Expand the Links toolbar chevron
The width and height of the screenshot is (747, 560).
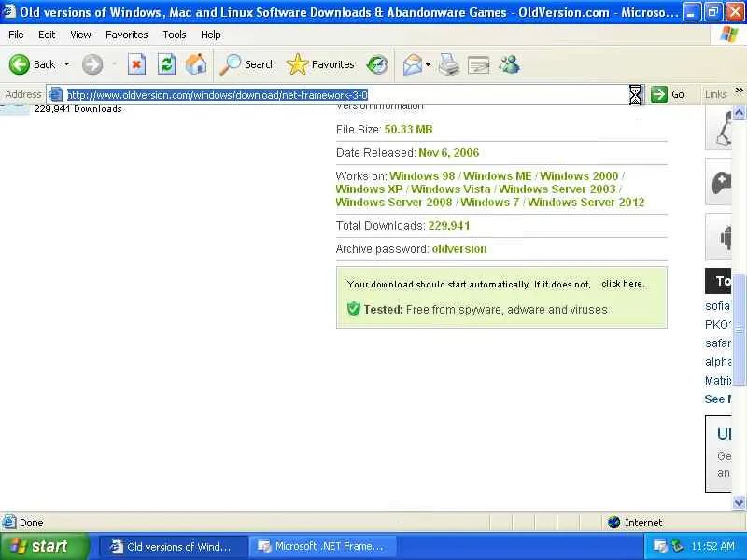(x=739, y=91)
